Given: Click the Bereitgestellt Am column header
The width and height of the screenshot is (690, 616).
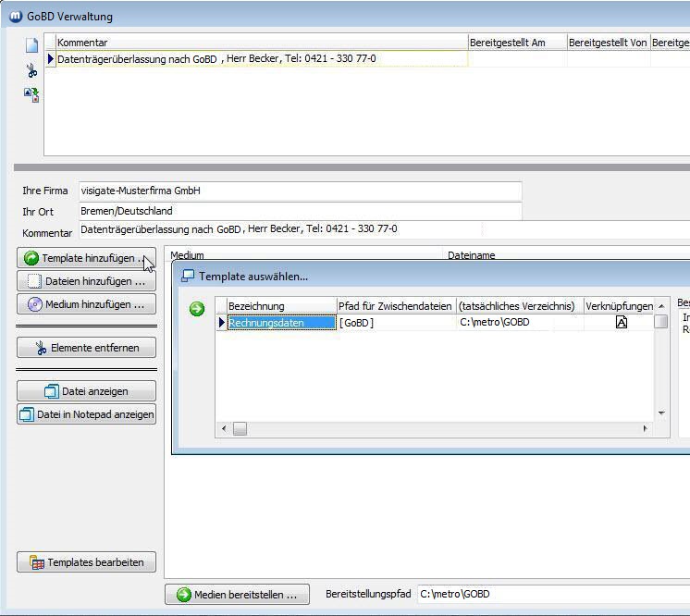Looking at the screenshot, I should (x=517, y=43).
